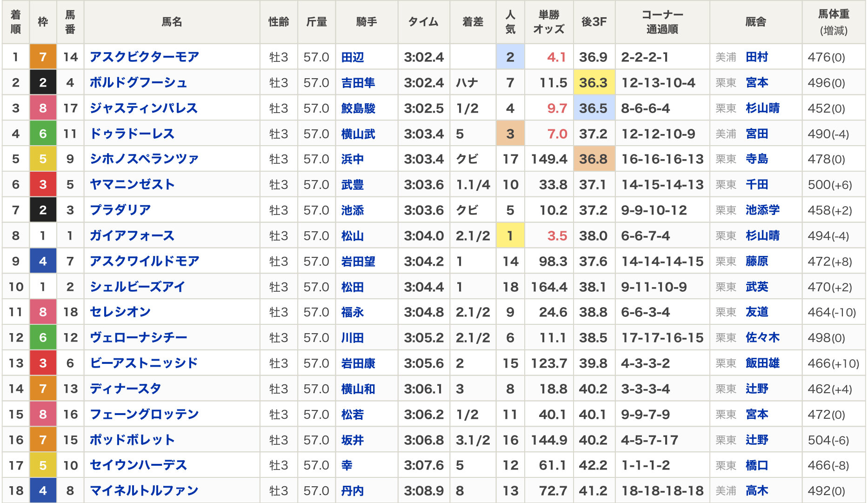Click the 単勝オッズ column header

coord(548,22)
